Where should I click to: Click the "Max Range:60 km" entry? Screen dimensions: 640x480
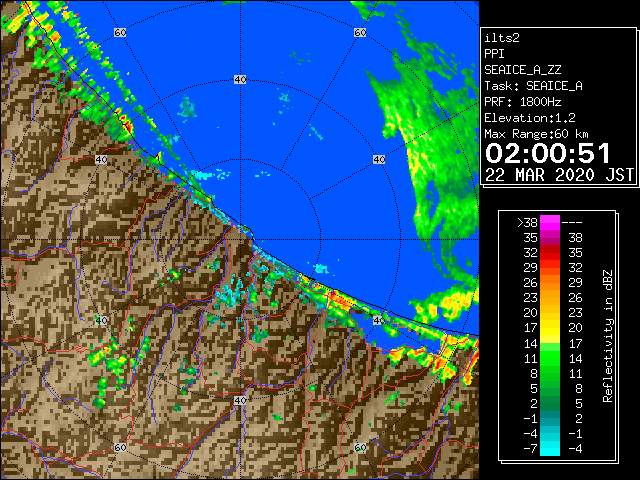click(x=536, y=134)
